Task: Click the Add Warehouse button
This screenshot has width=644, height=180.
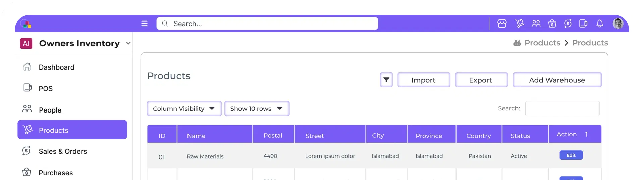Action: point(557,80)
